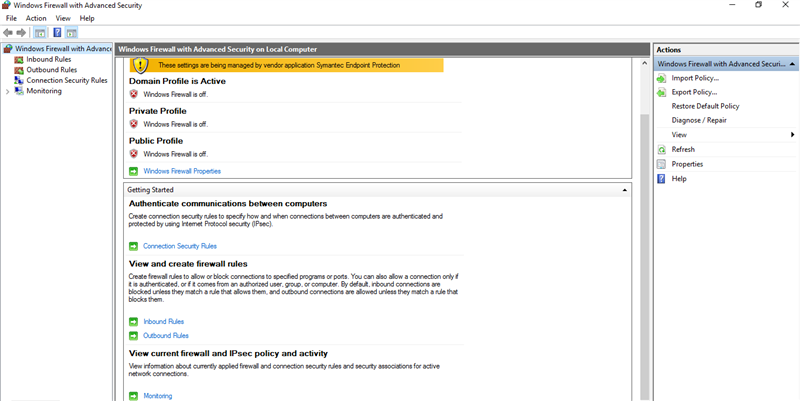Screen dimensions: 800x401
Task: Open the Action menu
Action: coord(36,18)
